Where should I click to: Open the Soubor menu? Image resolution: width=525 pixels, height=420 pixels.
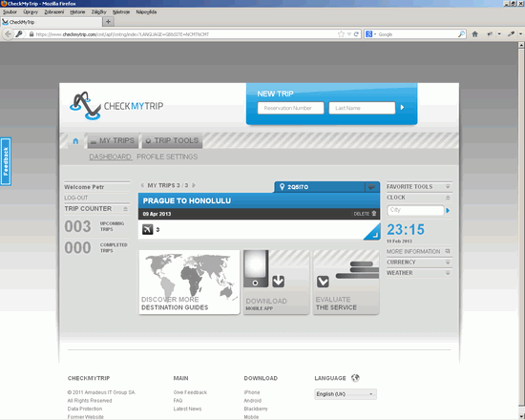click(10, 12)
